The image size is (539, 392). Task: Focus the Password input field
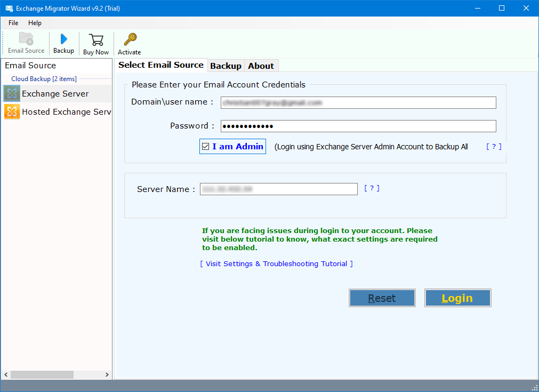[x=358, y=126]
